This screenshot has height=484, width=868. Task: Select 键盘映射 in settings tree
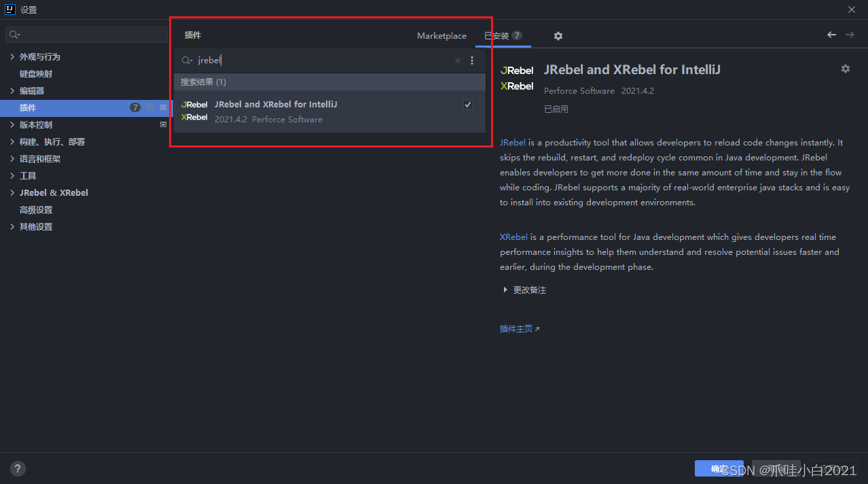pyautogui.click(x=36, y=73)
